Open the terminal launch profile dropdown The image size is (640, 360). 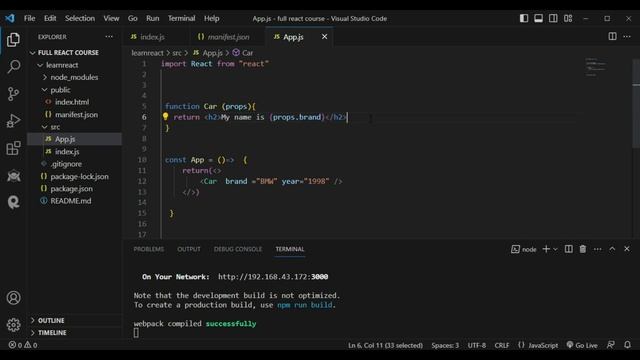pos(555,249)
